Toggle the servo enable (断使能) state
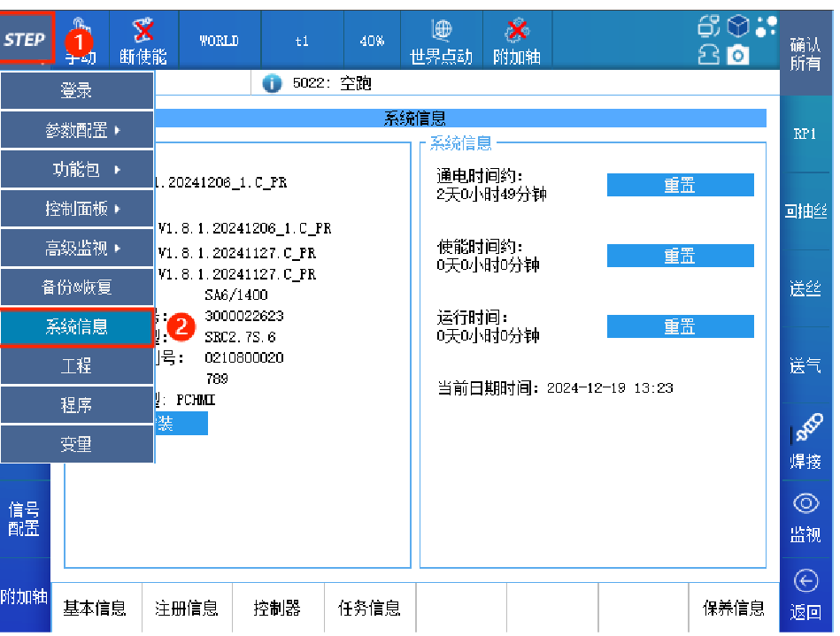 pos(143,41)
